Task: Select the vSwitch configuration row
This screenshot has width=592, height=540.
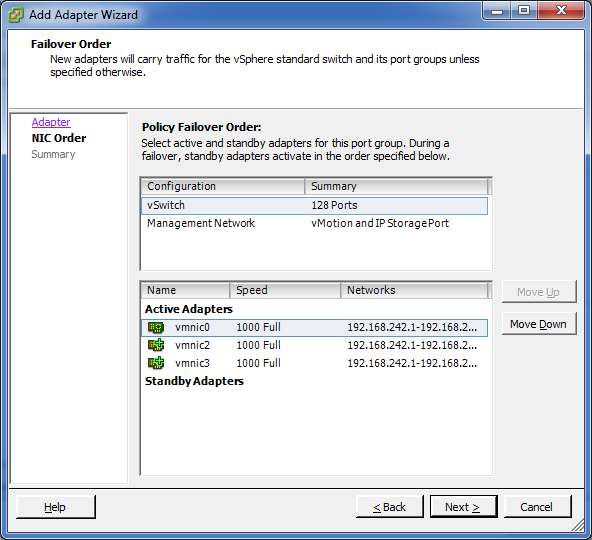Action: pos(314,205)
